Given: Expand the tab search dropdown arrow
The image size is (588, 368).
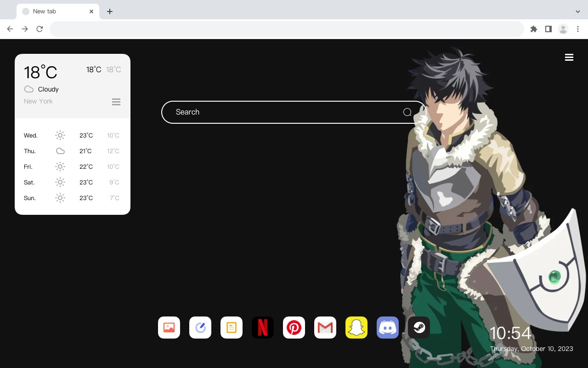Looking at the screenshot, I should [x=578, y=11].
